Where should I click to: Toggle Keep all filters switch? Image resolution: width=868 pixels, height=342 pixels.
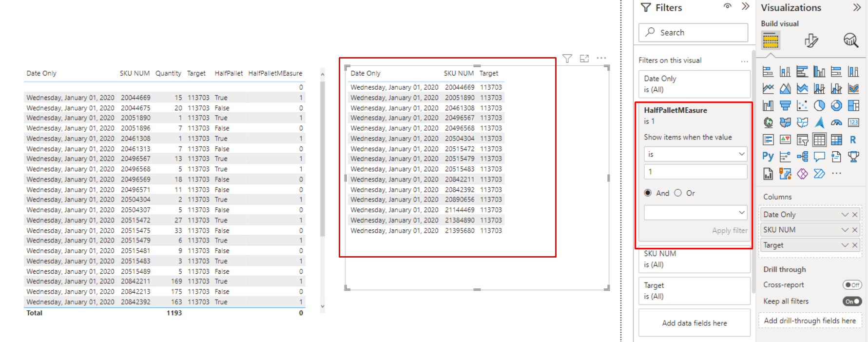(852, 302)
